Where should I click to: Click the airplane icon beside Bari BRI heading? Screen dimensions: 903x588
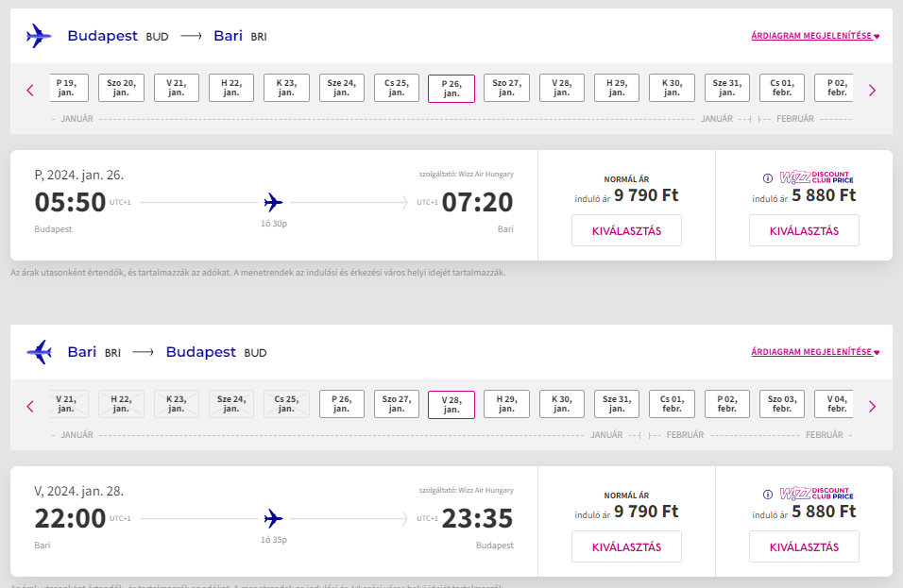[39, 352]
